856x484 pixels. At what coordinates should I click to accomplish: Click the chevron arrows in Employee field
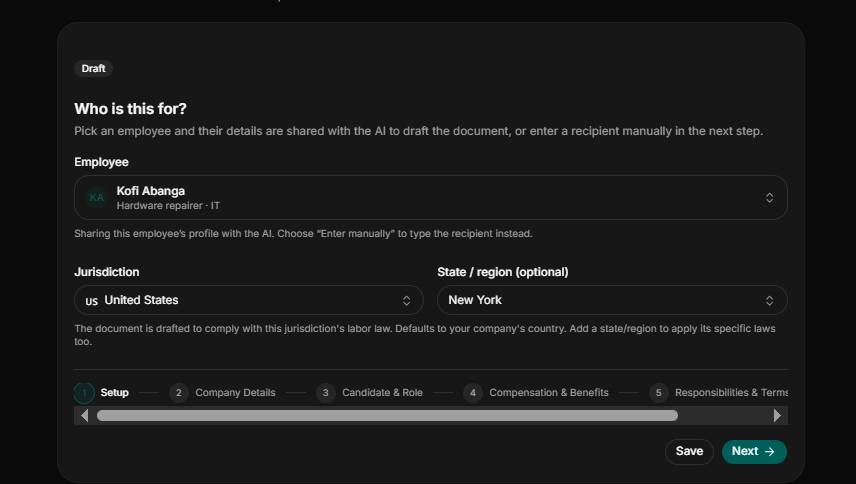769,198
